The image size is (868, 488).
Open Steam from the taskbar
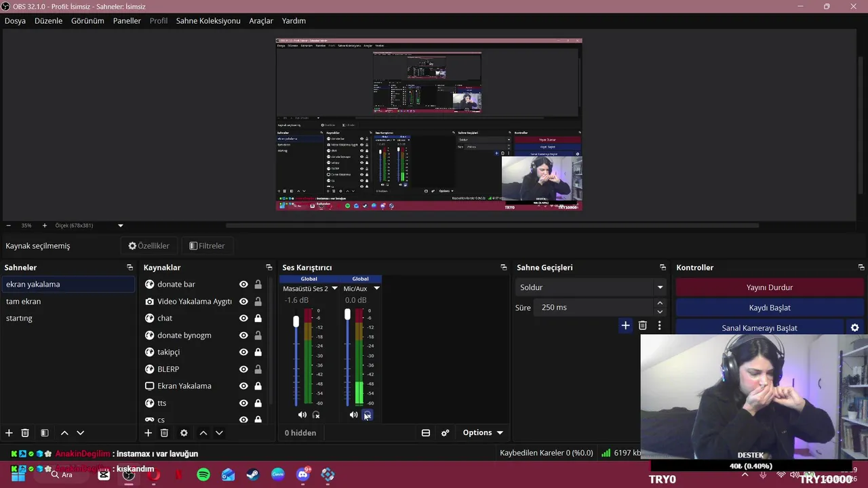coord(252,475)
